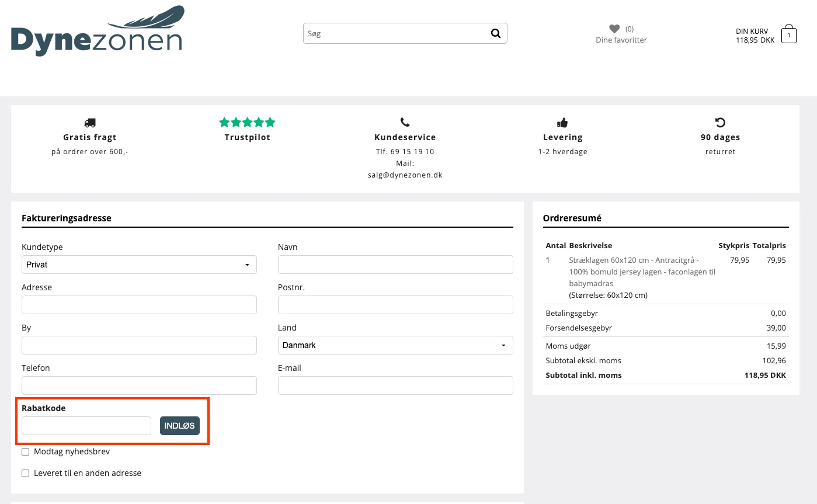Viewport: 817px width, 504px height.
Task: Open favorites via the heart icon
Action: (614, 29)
